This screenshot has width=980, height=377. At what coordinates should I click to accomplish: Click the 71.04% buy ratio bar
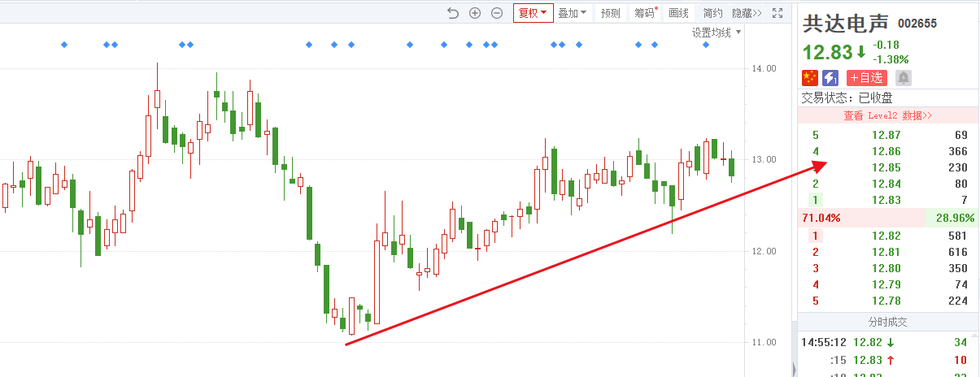862,218
